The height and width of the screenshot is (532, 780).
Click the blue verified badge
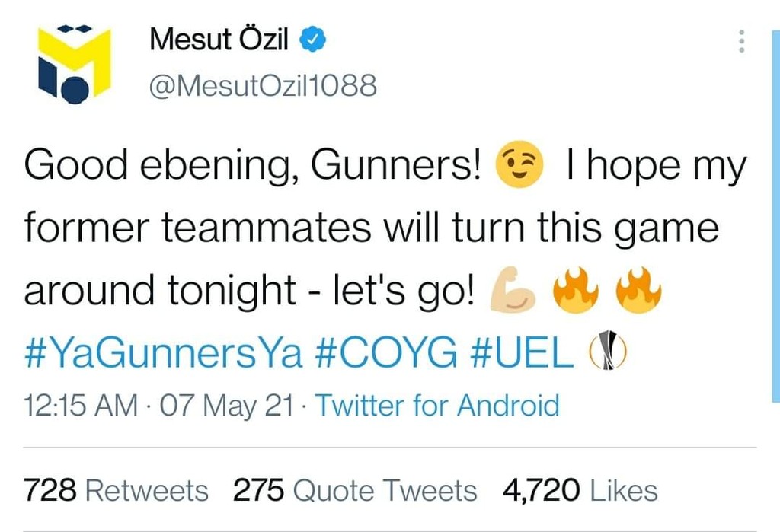tap(312, 40)
